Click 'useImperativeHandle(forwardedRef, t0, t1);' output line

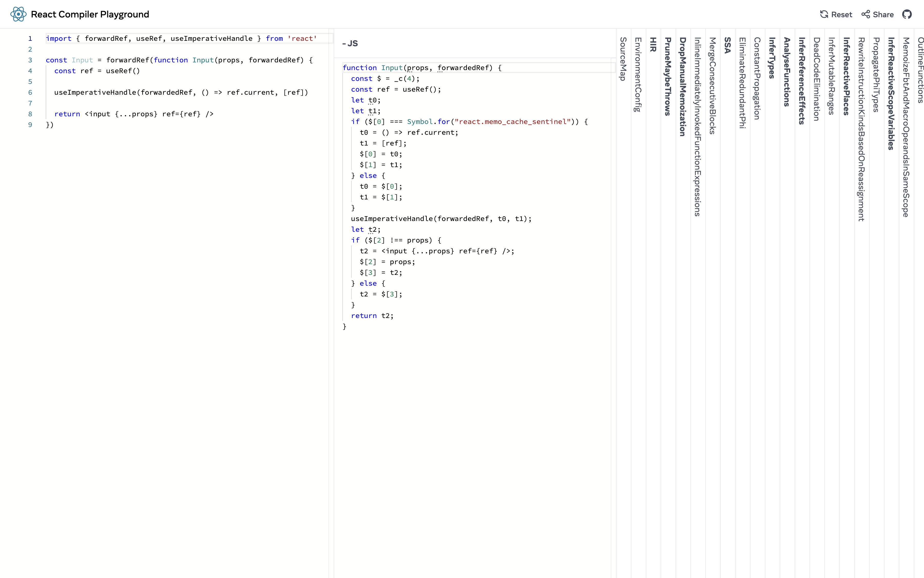pyautogui.click(x=441, y=219)
